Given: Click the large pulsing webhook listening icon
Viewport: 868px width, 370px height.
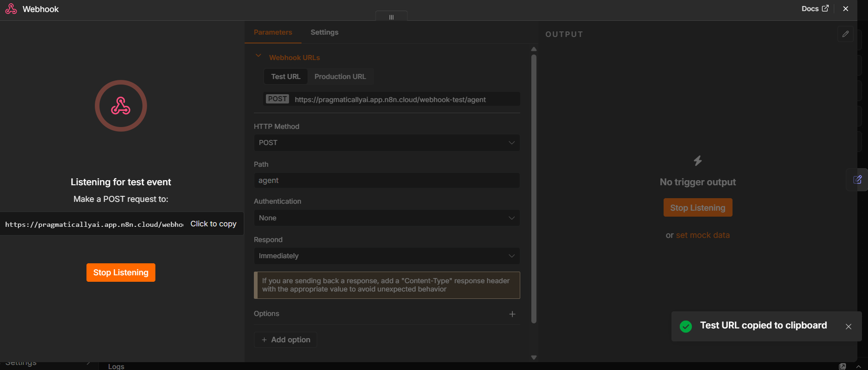Looking at the screenshot, I should point(121,106).
